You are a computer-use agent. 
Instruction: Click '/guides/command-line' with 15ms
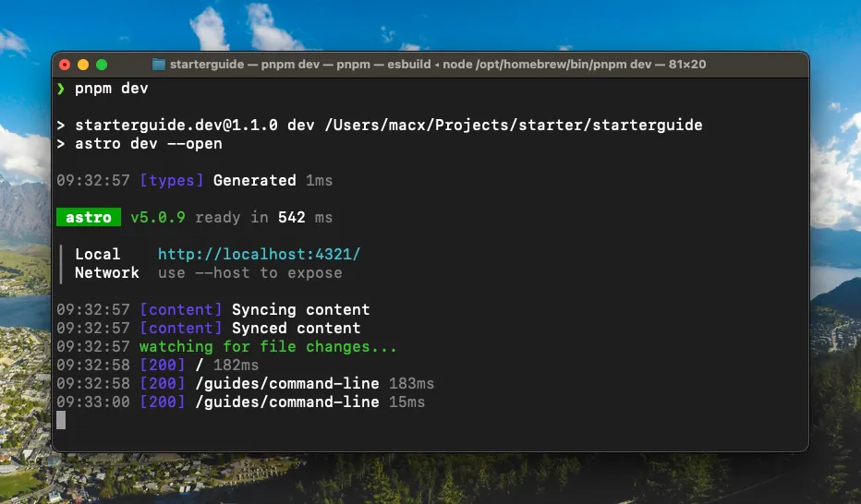[x=287, y=402]
